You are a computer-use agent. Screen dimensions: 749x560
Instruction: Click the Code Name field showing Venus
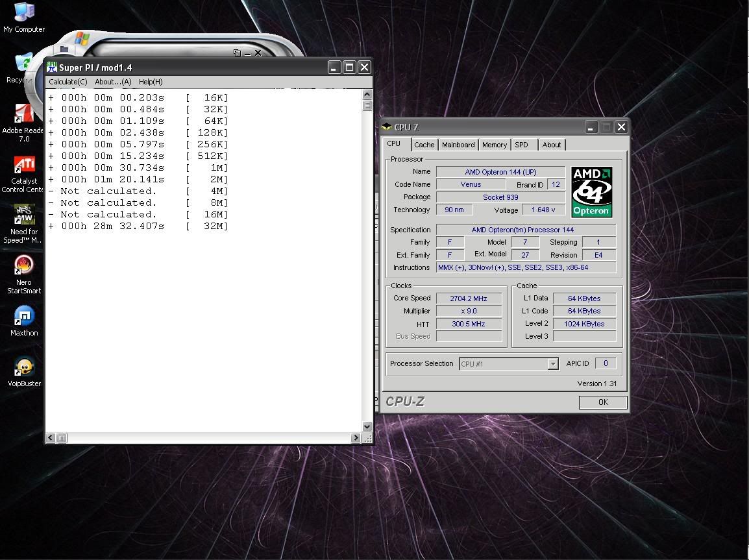coord(471,184)
